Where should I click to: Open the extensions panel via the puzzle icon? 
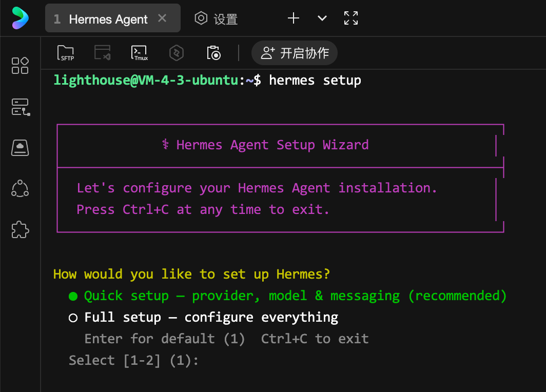pyautogui.click(x=19, y=230)
